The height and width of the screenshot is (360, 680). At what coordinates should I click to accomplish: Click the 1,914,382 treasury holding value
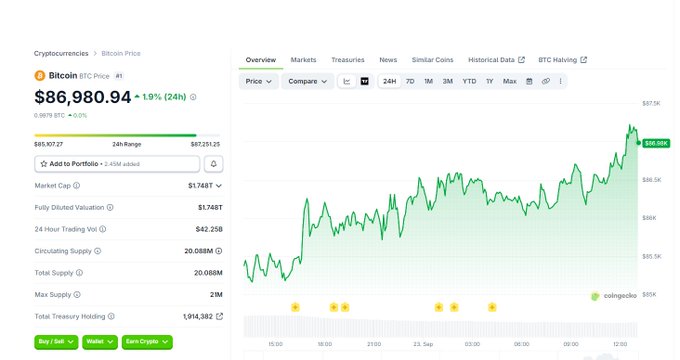(198, 316)
